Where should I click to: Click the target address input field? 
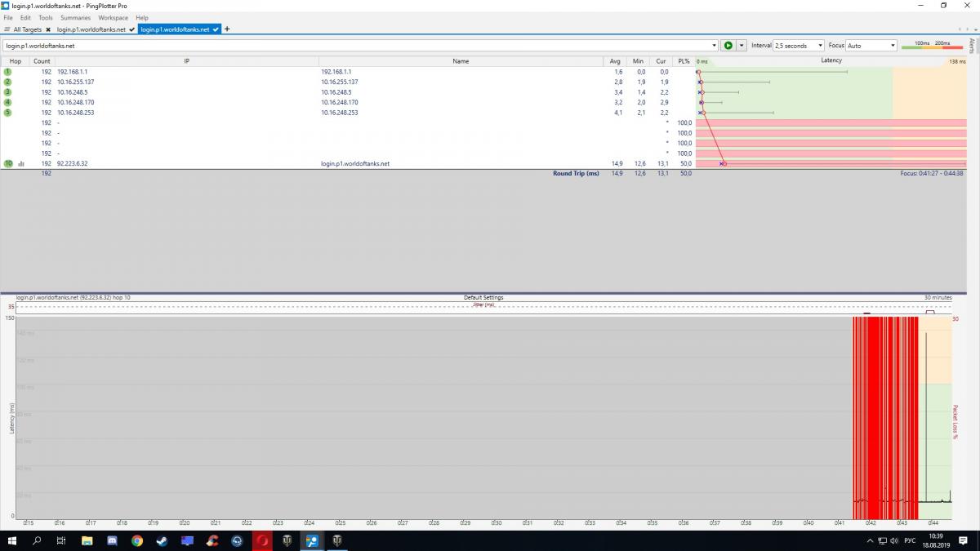357,46
